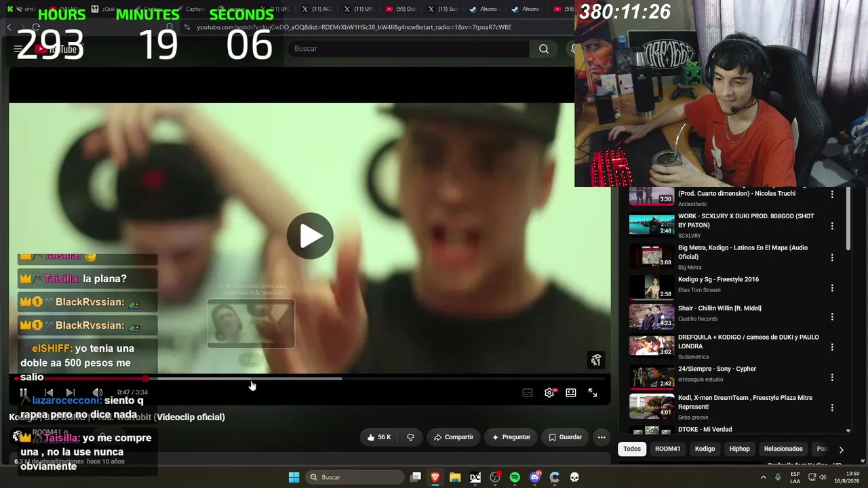Viewport: 868px width, 488px height.
Task: Open DTOKE - Mi Verdad video
Action: click(x=705, y=429)
